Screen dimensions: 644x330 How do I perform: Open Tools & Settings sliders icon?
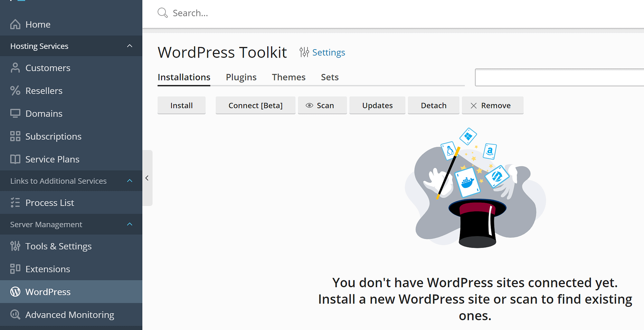tap(15, 246)
